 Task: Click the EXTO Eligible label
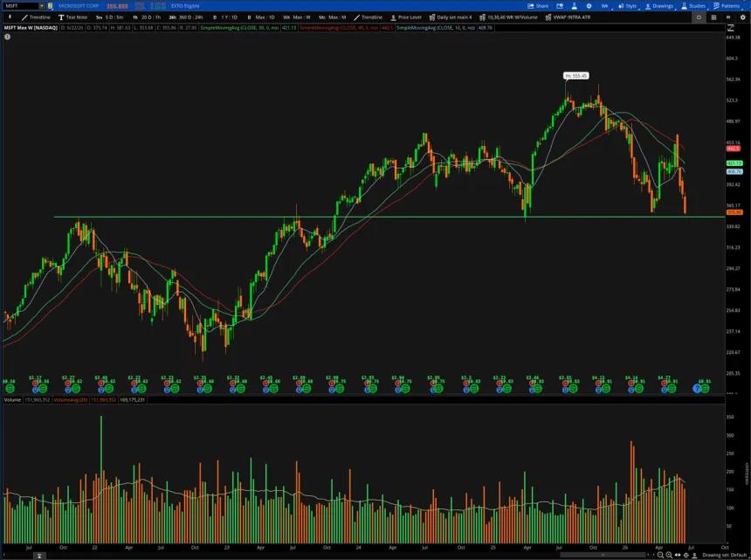pos(185,6)
